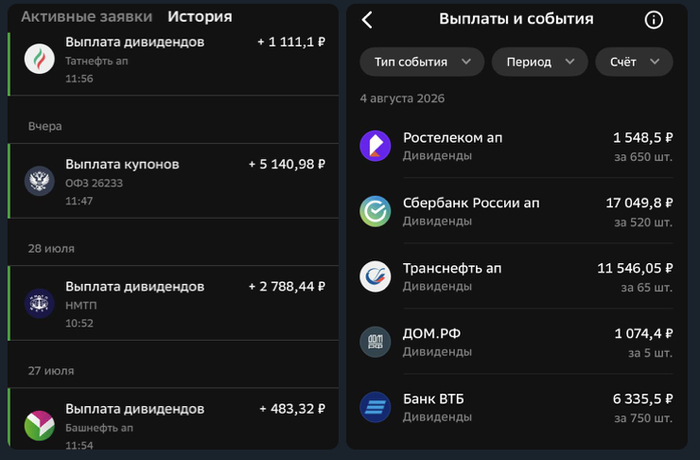Open the Транснефть ап row title
The height and width of the screenshot is (460, 700).
click(x=452, y=268)
